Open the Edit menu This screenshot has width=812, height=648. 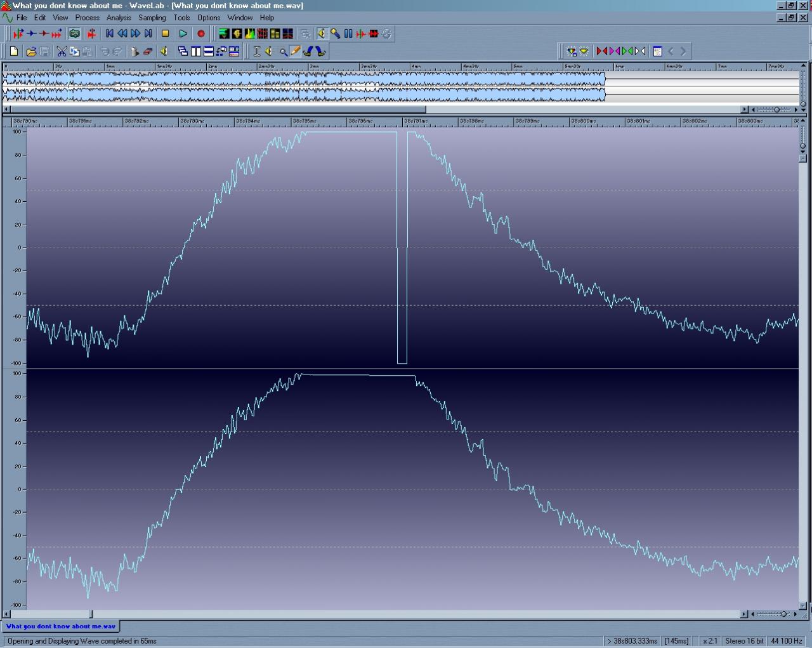pos(40,18)
